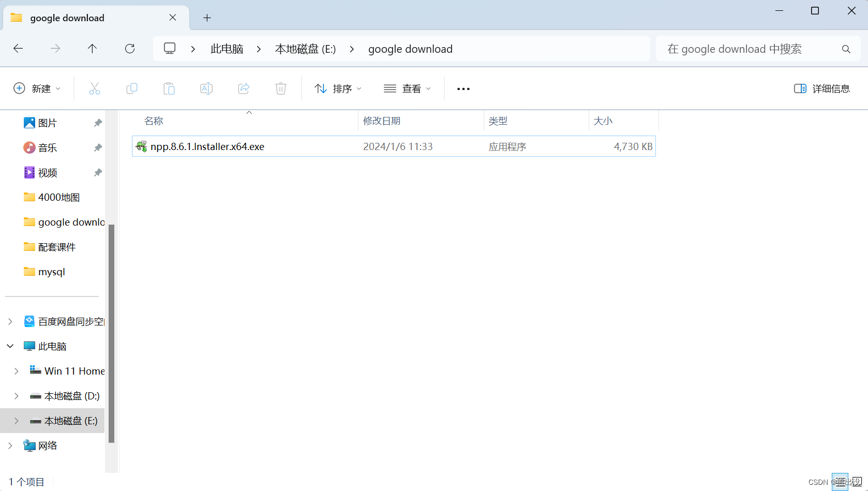
Task: Go forward with the right arrow
Action: click(x=55, y=49)
